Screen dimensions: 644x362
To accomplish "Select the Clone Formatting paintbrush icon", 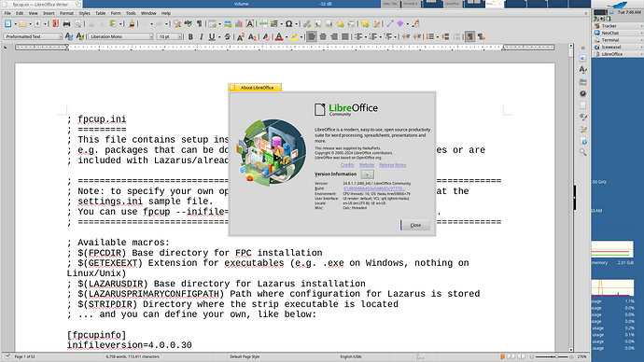I will coord(132,24).
